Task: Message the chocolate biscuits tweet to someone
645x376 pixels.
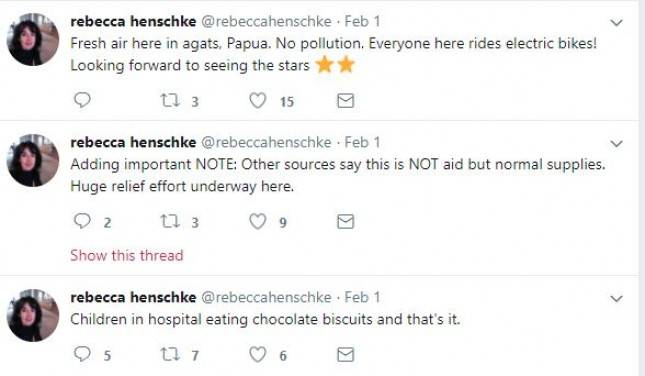Action: 346,354
